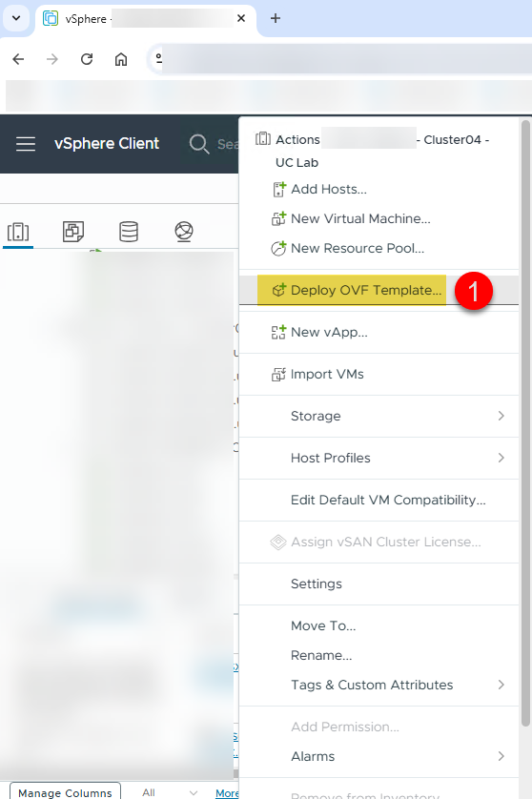
Task: Open the Storage inventory view icon
Action: pos(129,232)
